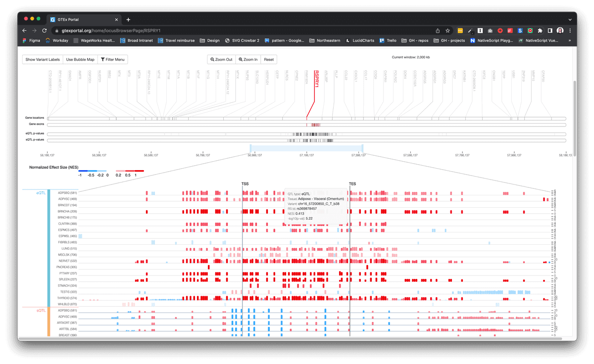Click the funnel icon on Filter Menu
The height and width of the screenshot is (364, 594).
[102, 59]
